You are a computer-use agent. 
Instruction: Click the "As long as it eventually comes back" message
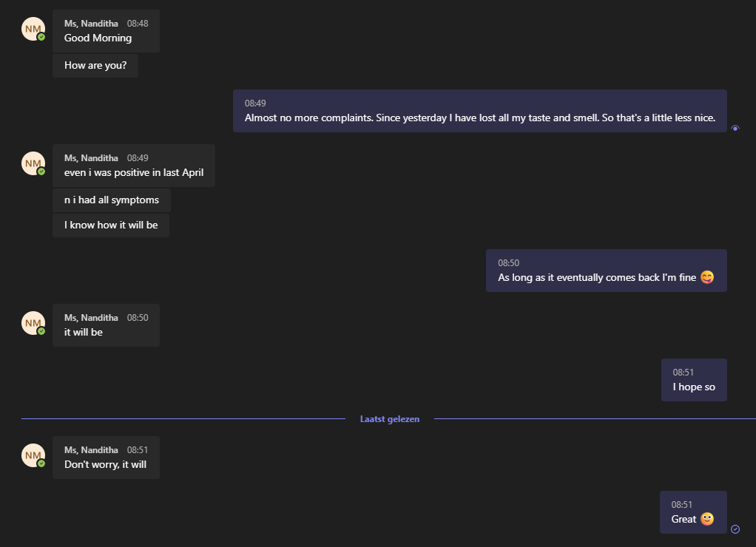click(606, 271)
